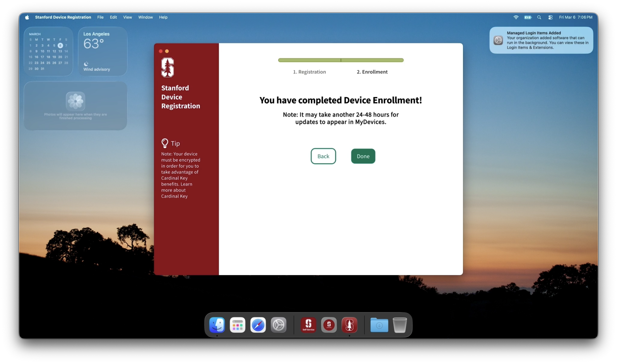617x364 pixels.
Task: Click the Done button
Action: coord(363,156)
